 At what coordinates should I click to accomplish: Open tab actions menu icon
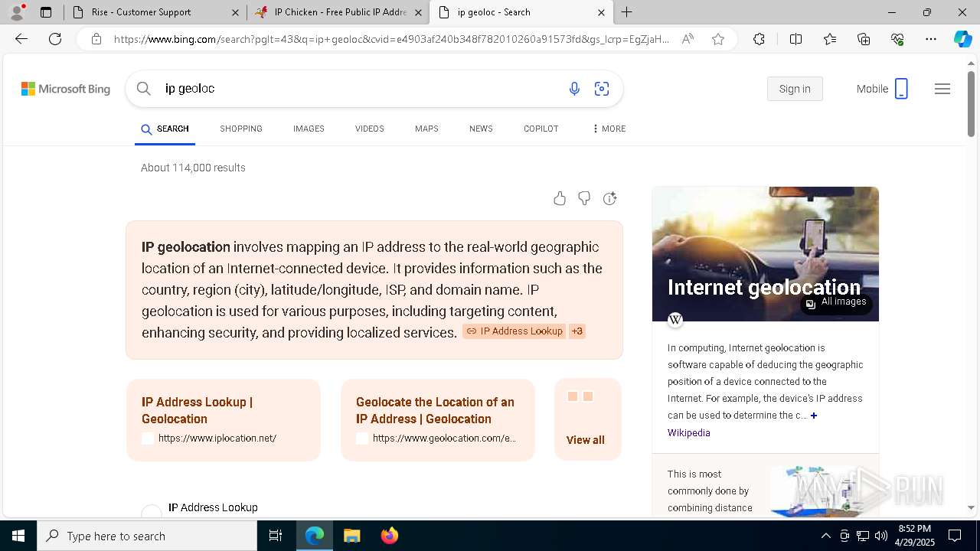(x=46, y=12)
